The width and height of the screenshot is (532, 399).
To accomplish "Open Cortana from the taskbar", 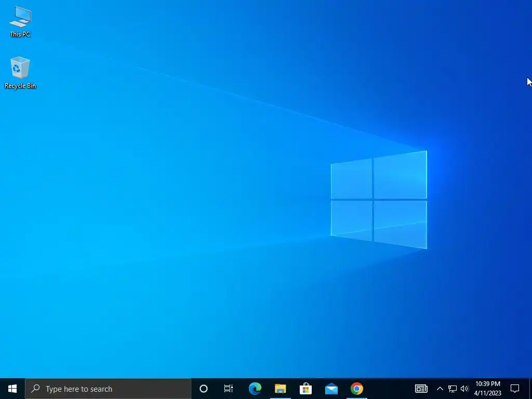I will coord(204,389).
